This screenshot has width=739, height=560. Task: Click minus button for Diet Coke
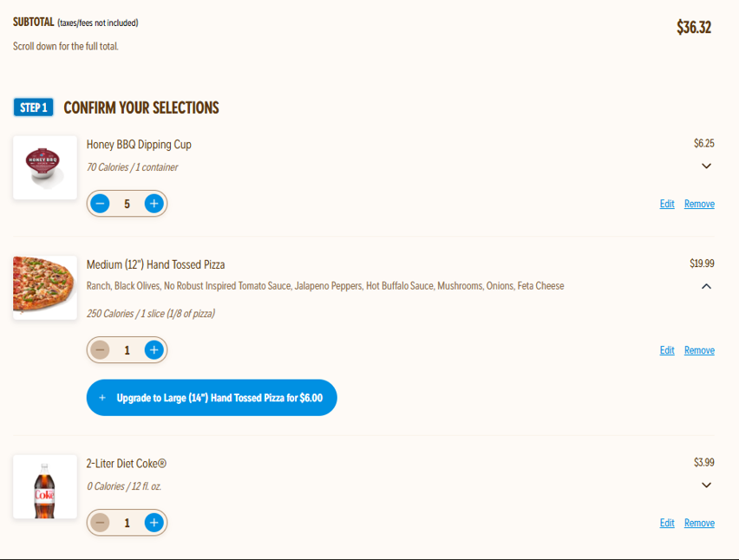point(101,523)
